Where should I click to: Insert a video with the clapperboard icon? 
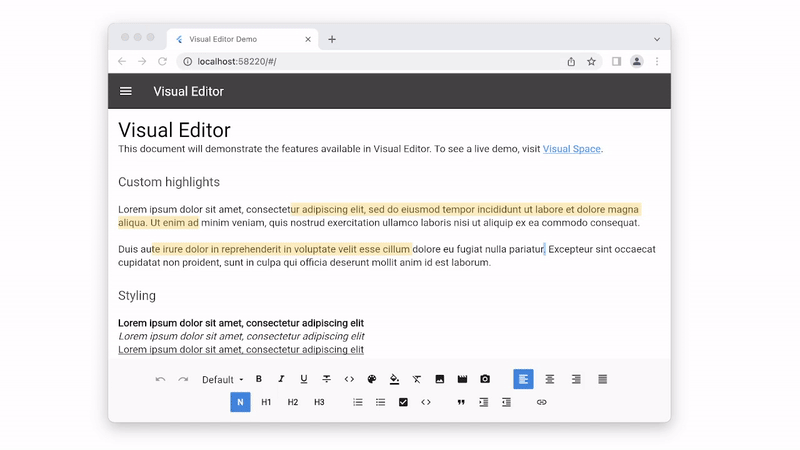click(462, 379)
